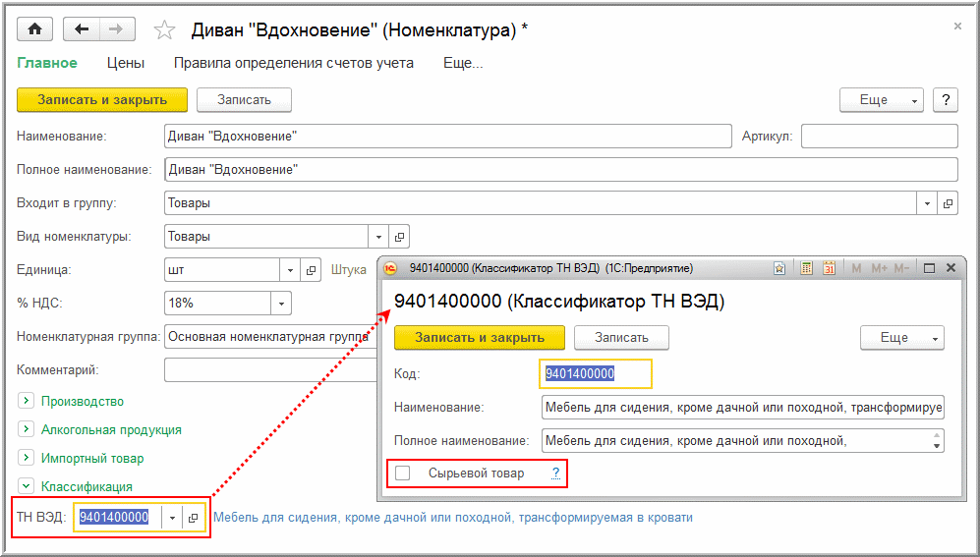Focus classifier Наименование field

[x=743, y=407]
